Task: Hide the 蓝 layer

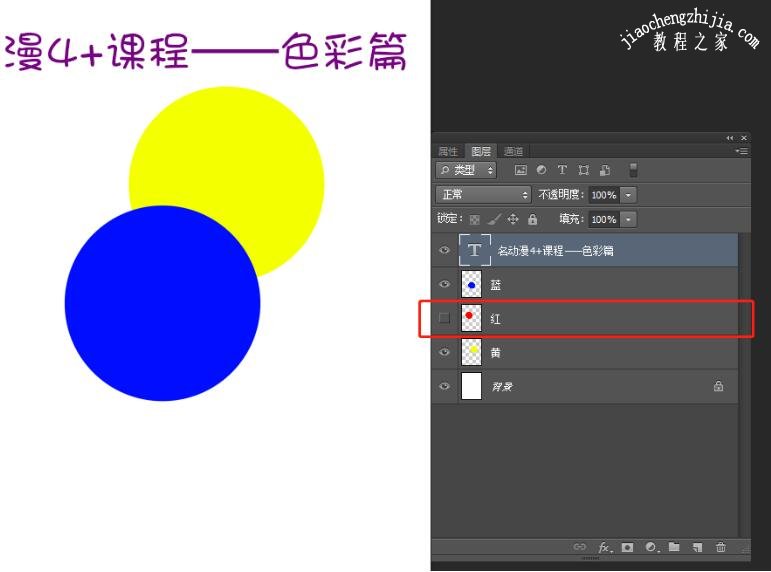Action: pos(445,285)
